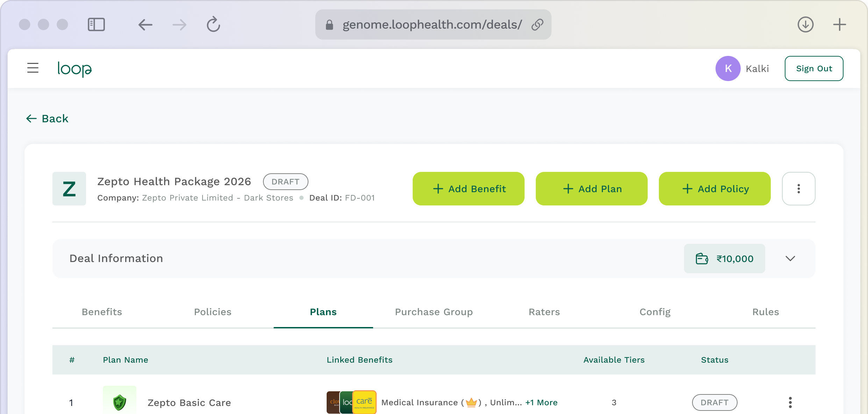This screenshot has width=868, height=414.
Task: Click the address bar URL field
Action: (x=433, y=24)
